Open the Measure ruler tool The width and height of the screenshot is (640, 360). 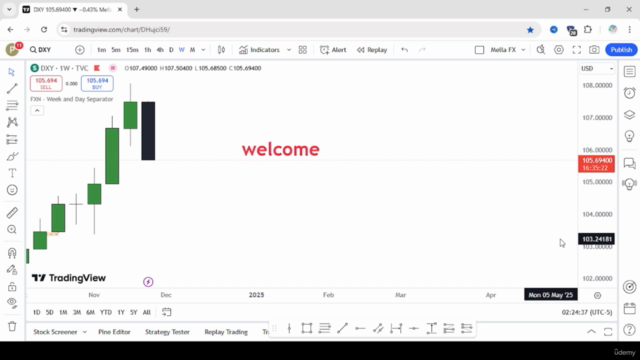(x=12, y=213)
